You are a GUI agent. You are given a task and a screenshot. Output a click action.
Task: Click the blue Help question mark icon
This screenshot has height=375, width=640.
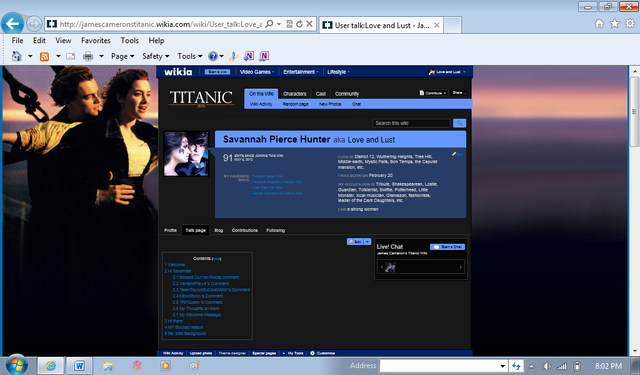213,56
